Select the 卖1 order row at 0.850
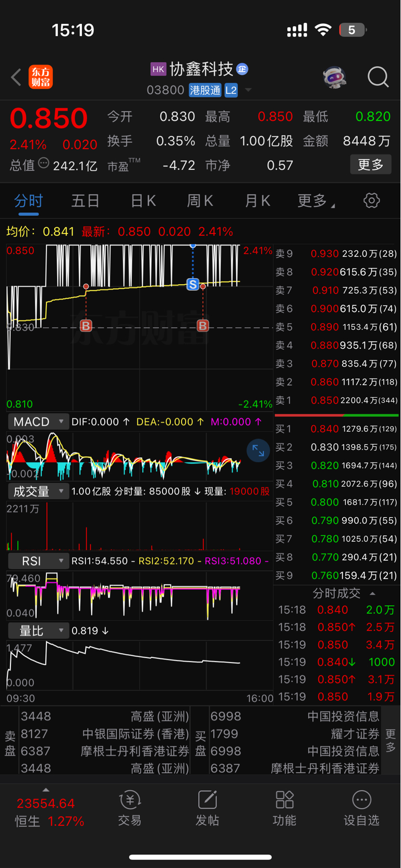 (336, 400)
